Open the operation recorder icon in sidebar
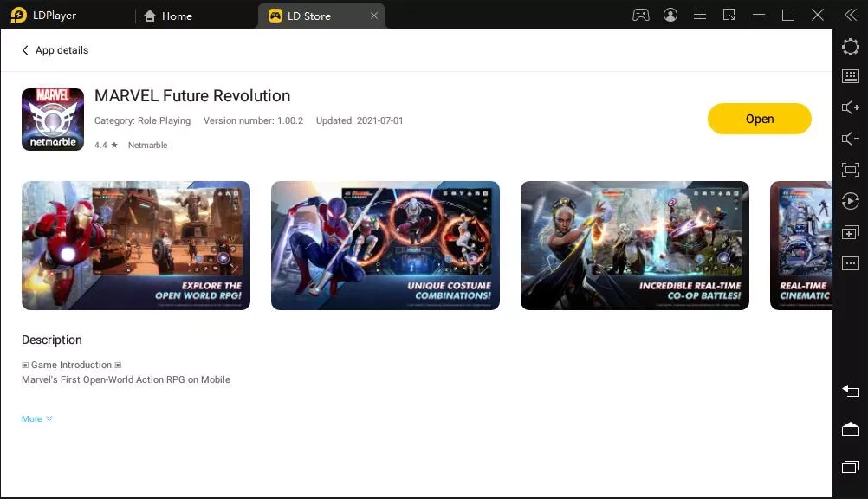The image size is (868, 499). (851, 201)
